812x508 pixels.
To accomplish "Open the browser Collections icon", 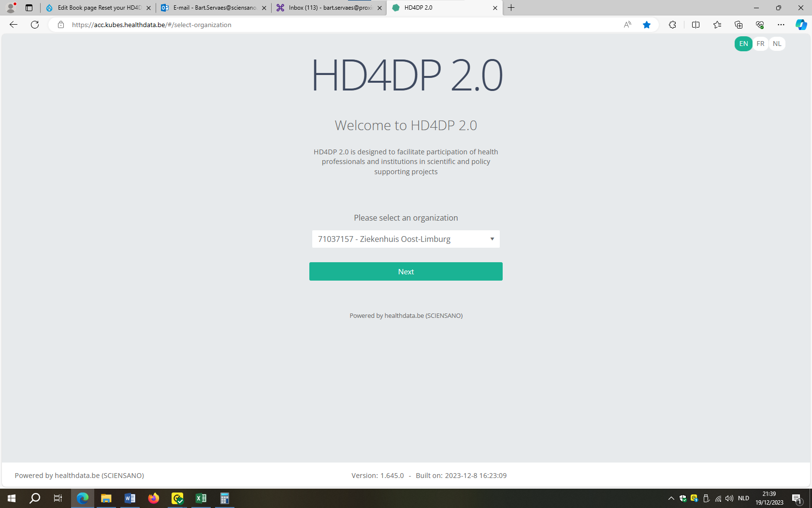I will [x=738, y=25].
